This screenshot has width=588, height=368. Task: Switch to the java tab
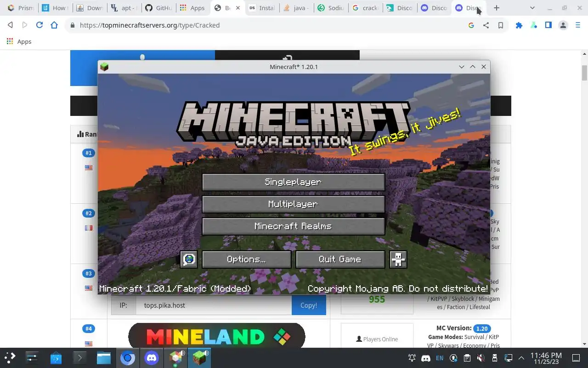pyautogui.click(x=296, y=8)
